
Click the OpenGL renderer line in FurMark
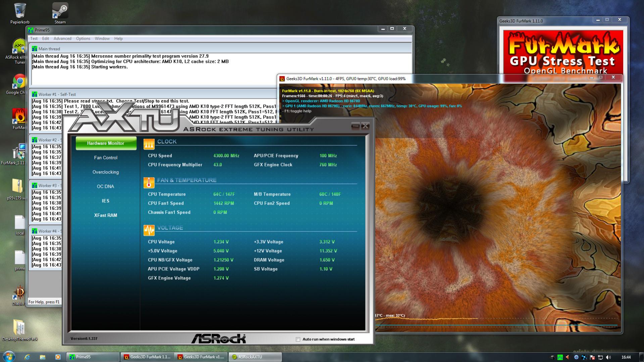321,101
